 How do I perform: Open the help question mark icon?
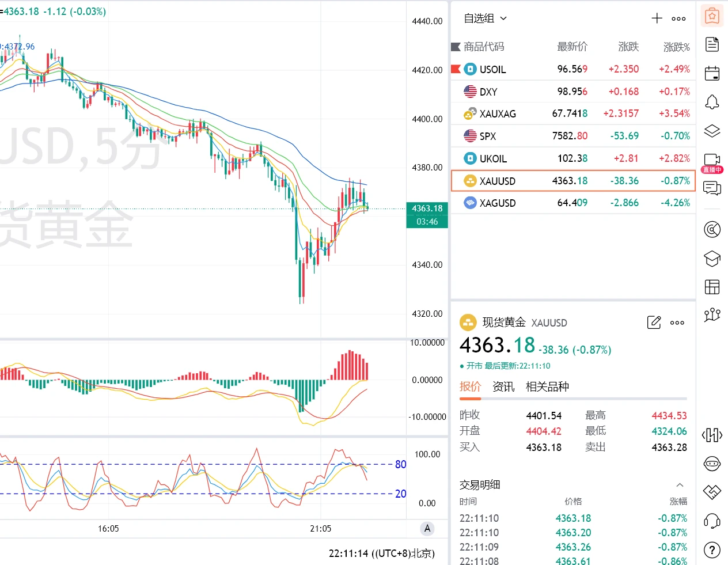(712, 550)
